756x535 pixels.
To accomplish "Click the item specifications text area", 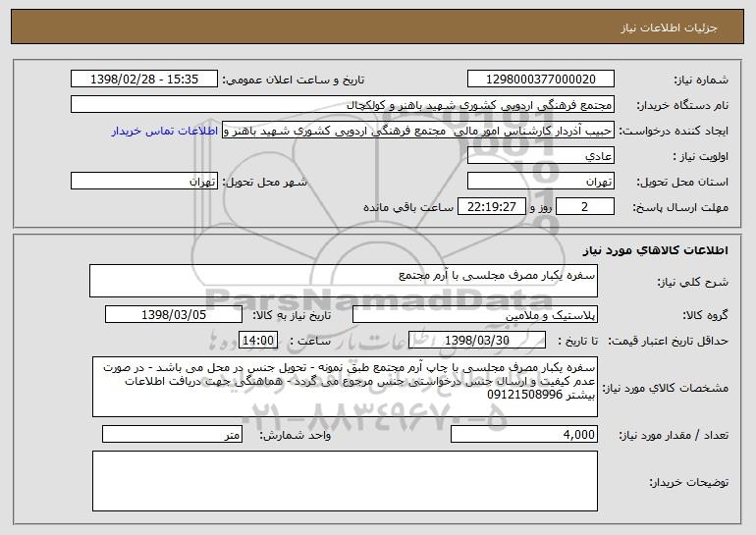I will [345, 387].
